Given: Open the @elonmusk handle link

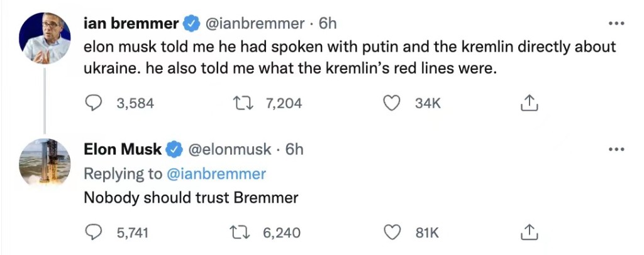Looking at the screenshot, I should [230, 149].
